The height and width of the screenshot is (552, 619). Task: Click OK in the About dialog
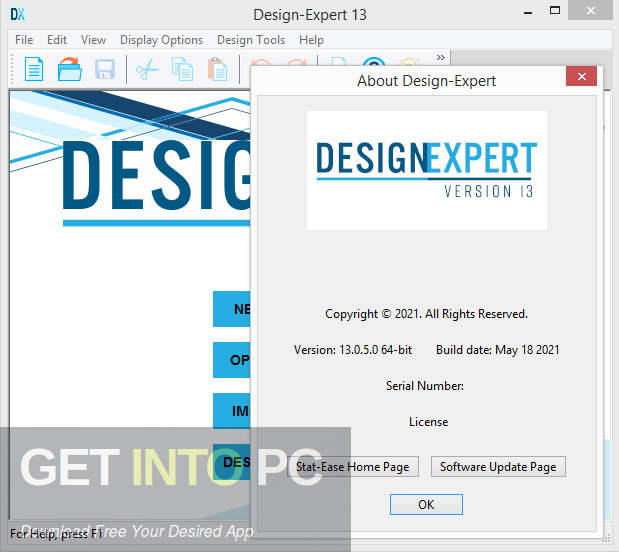pos(426,504)
